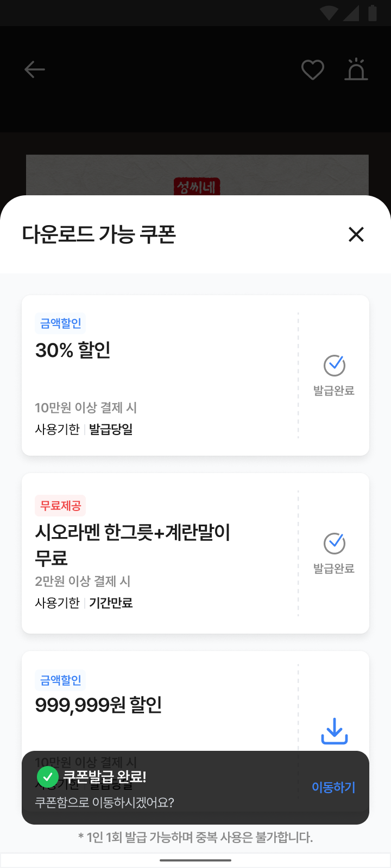Close the 다운로드 가능 쿠폰 sheet
The width and height of the screenshot is (391, 868).
coord(356,234)
